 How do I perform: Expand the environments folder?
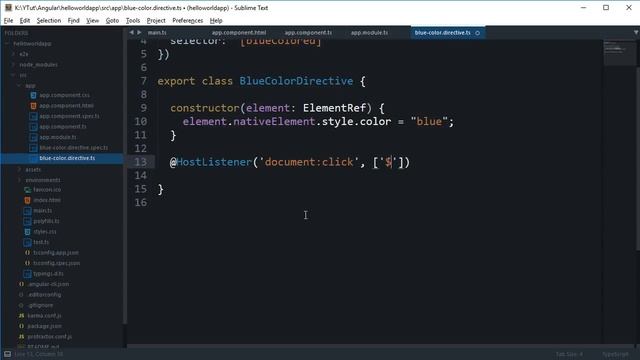tap(19, 180)
